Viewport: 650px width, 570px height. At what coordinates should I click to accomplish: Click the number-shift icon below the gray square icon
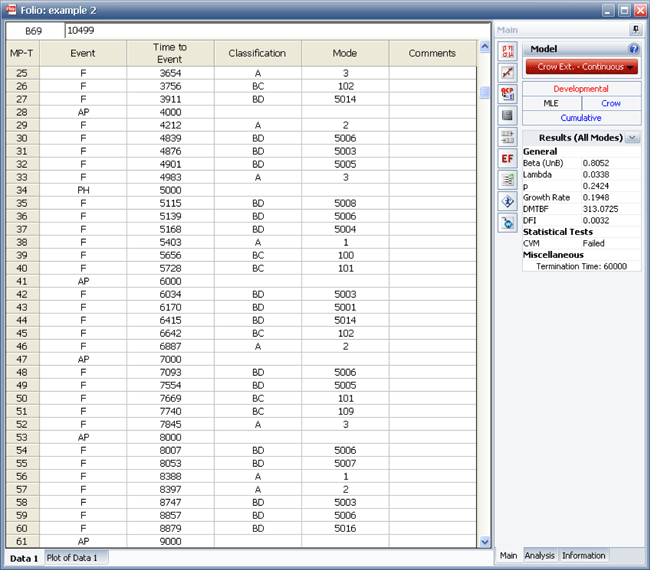[507, 137]
